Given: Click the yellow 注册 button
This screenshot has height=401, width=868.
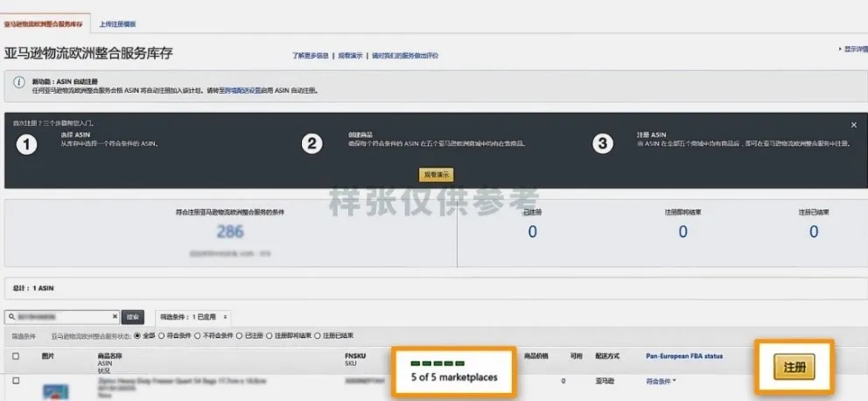Looking at the screenshot, I should point(794,367).
